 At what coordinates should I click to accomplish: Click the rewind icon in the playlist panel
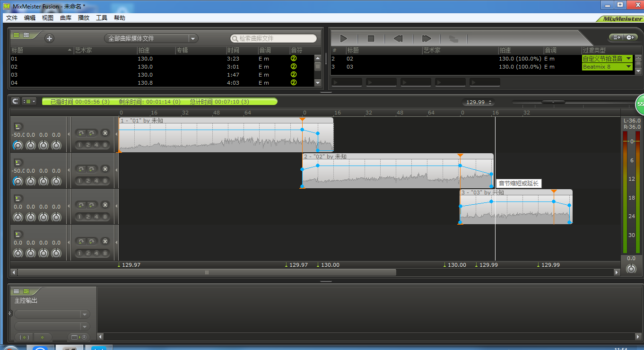398,38
